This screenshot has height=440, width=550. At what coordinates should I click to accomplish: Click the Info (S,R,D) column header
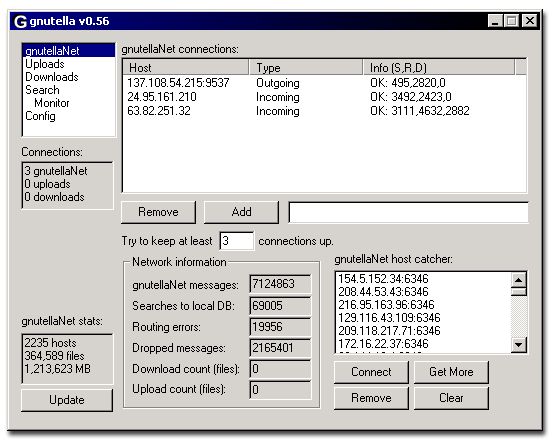(439, 67)
